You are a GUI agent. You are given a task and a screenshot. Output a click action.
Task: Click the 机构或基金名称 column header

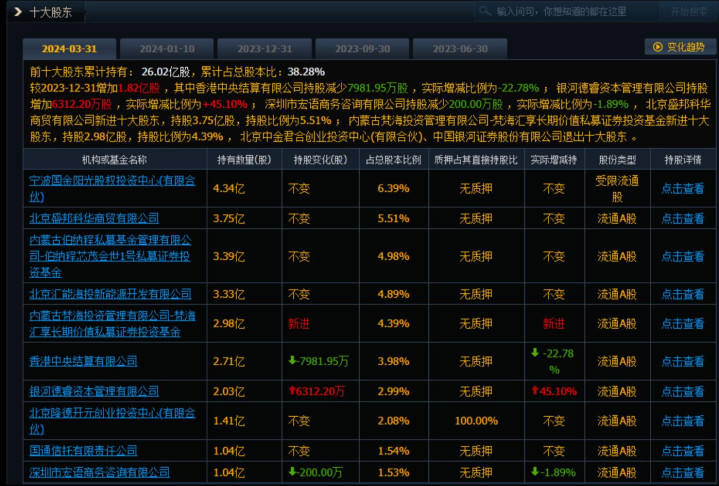[x=114, y=160]
